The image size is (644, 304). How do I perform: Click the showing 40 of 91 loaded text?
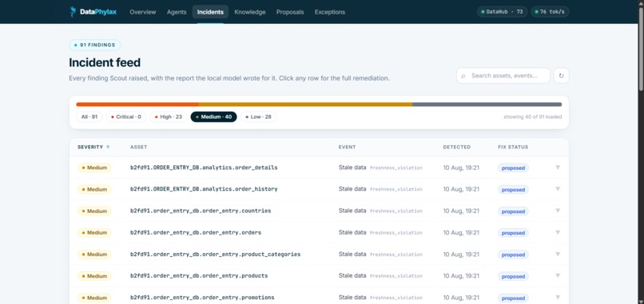click(x=533, y=117)
